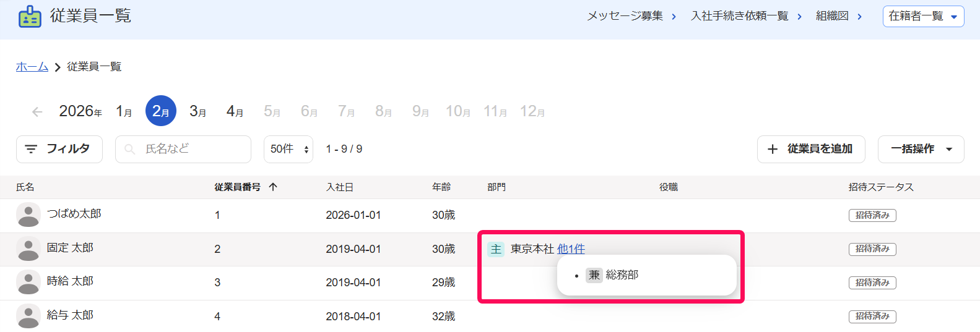Select 11月 in the month selector

coord(495,111)
